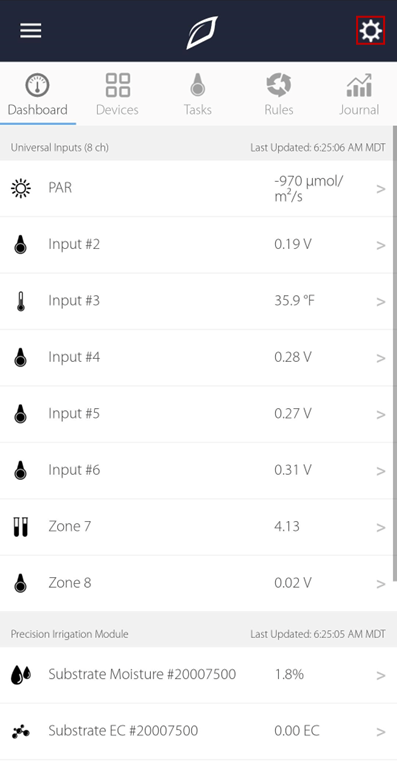Open the hamburger menu

click(31, 31)
